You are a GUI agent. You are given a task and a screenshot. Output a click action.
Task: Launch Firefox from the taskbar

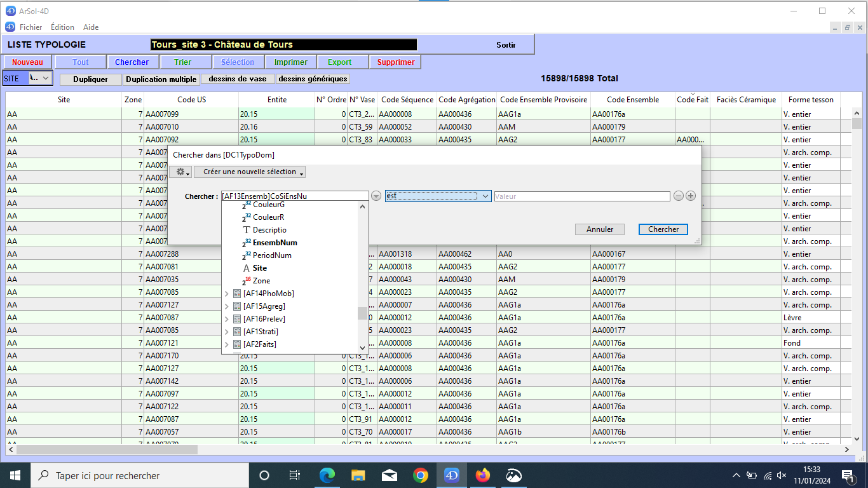tap(483, 475)
